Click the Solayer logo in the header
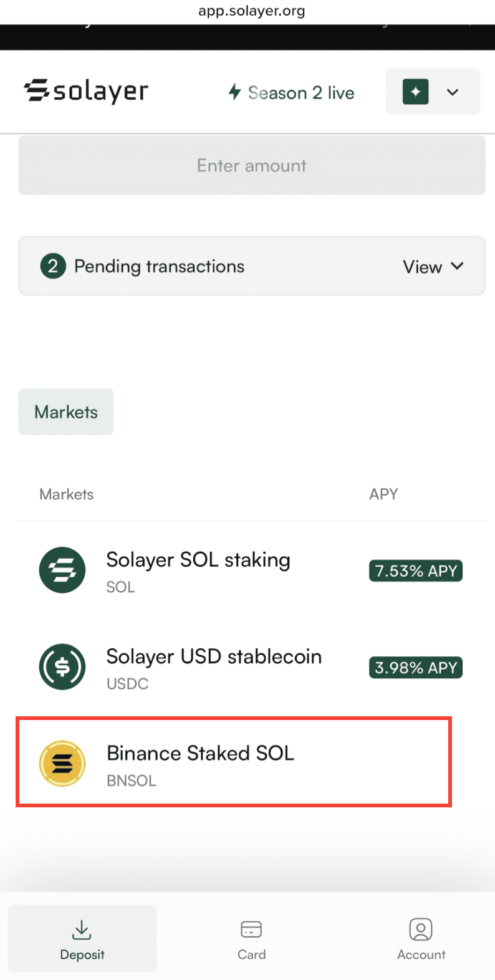Image resolution: width=495 pixels, height=980 pixels. 85,91
